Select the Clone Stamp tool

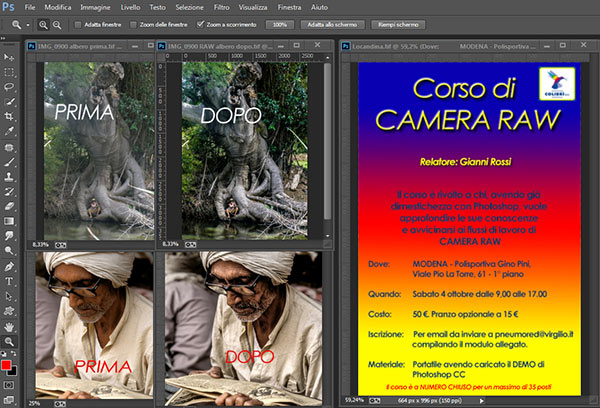[x=9, y=176]
